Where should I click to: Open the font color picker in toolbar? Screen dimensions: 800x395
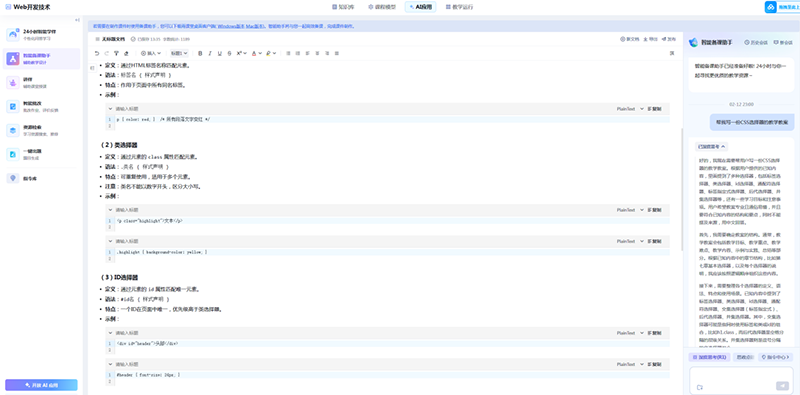point(256,53)
